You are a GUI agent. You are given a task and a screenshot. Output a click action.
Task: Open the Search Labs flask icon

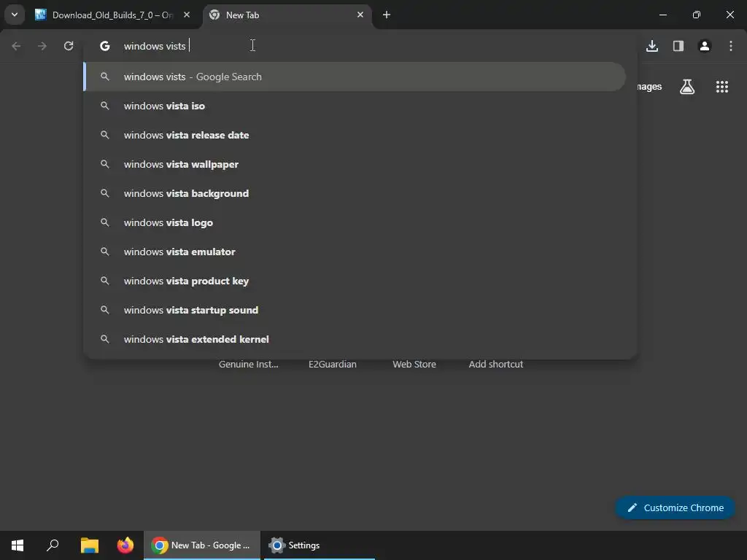tap(687, 87)
